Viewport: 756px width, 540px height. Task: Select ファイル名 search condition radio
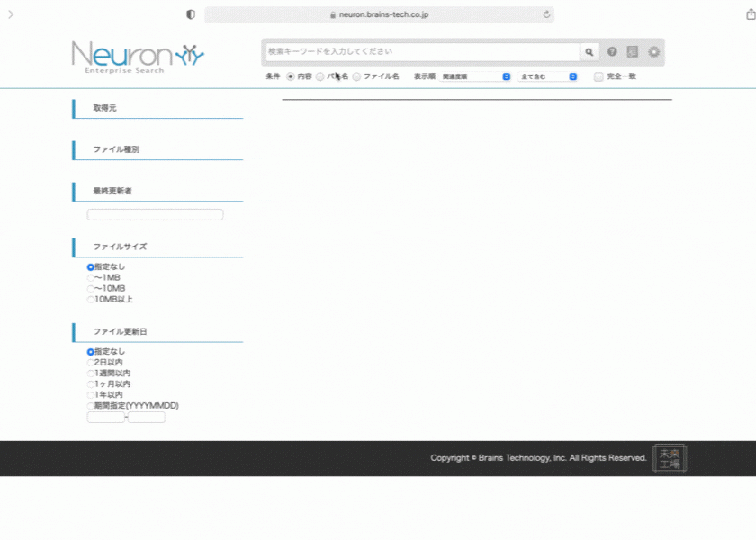356,76
